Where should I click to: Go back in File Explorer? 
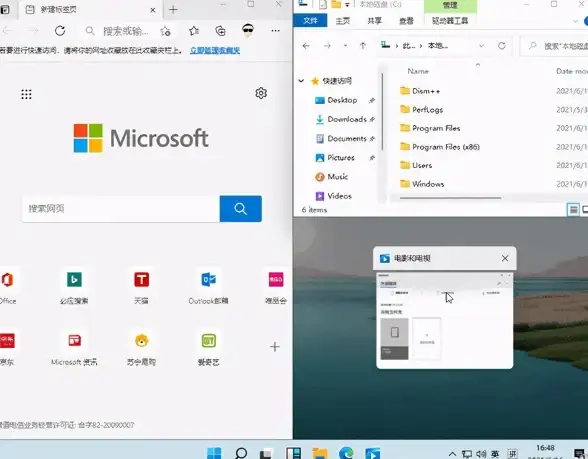tap(306, 46)
